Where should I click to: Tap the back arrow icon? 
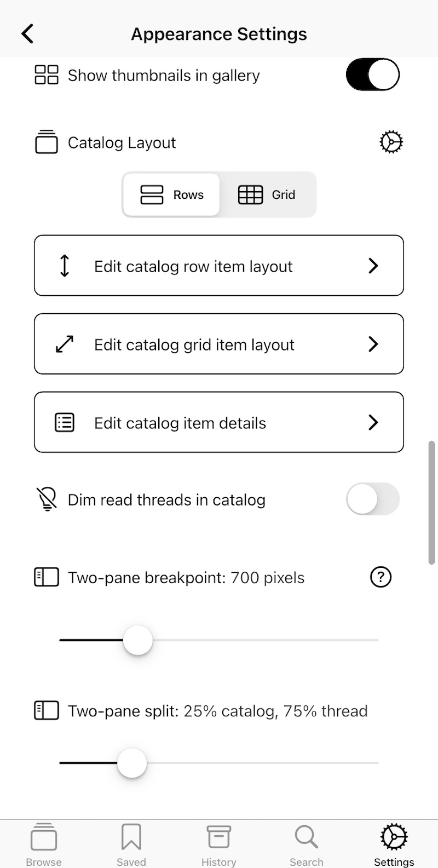27,34
